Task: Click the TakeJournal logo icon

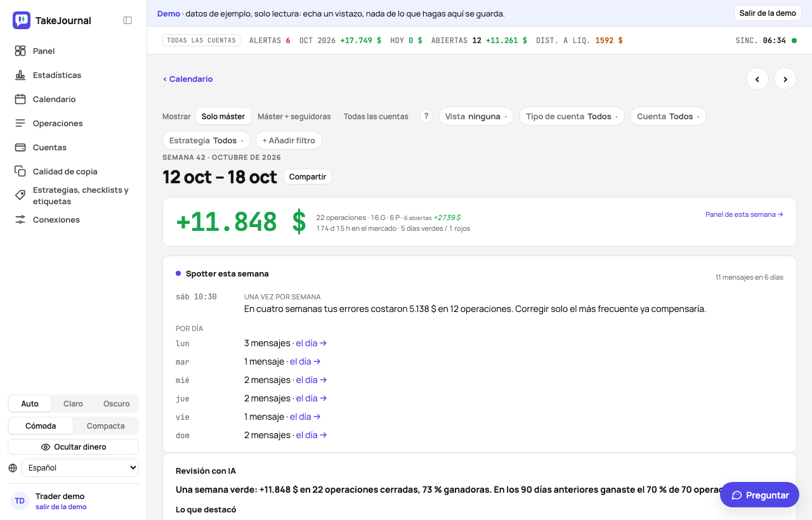Action: [22, 20]
